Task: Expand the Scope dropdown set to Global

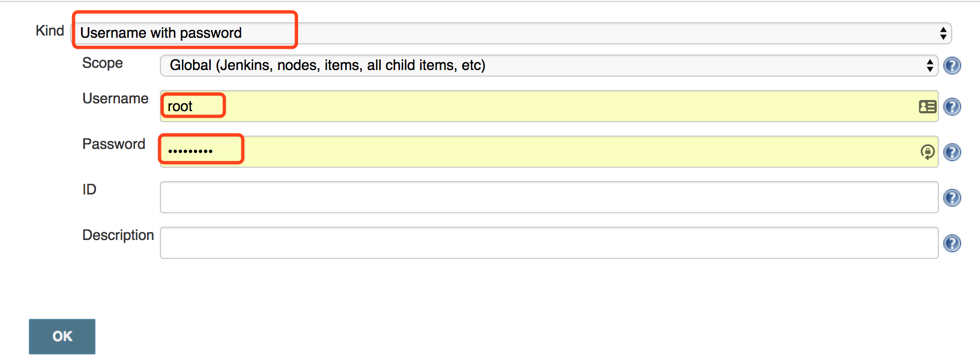Action: [549, 66]
